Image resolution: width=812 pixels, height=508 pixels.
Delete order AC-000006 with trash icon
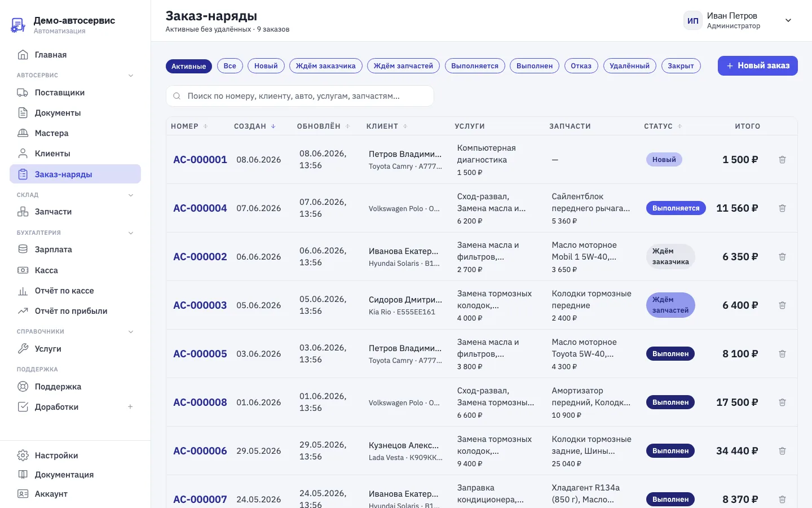tap(782, 451)
